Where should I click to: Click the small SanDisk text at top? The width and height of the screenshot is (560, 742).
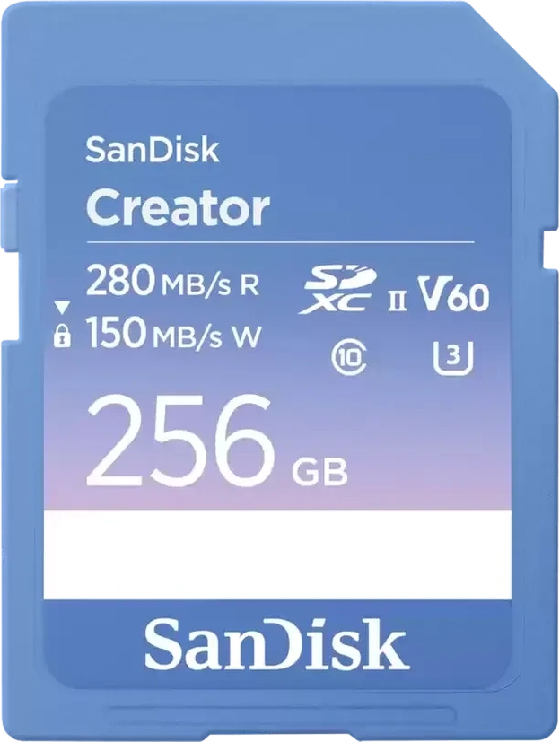[x=152, y=150]
